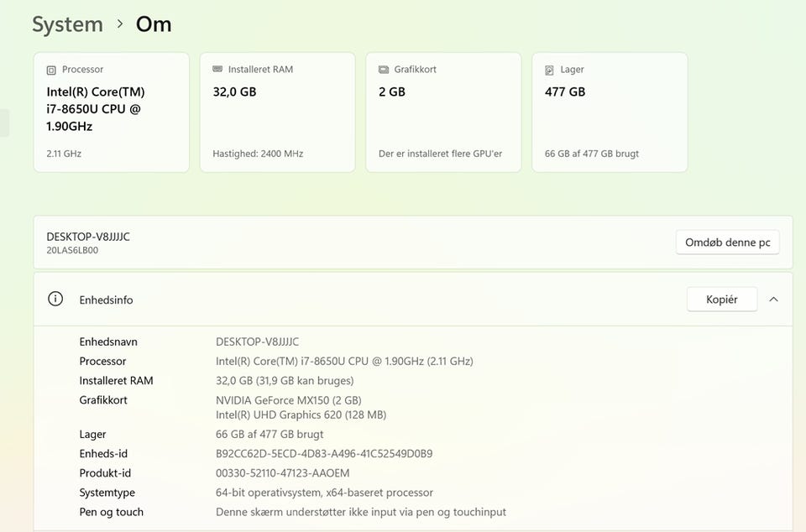Click the Processor card chip icon

[x=51, y=70]
